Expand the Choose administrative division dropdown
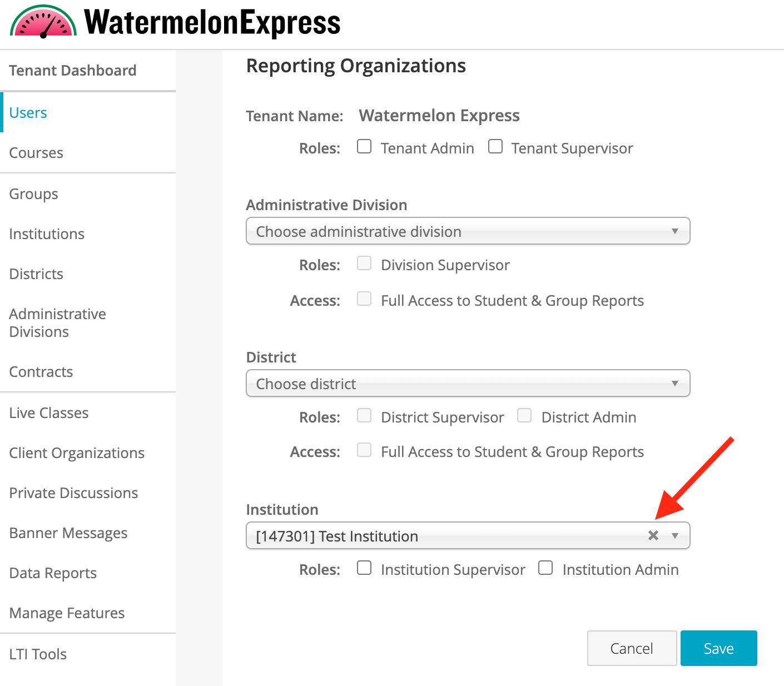The image size is (784, 686). (468, 231)
